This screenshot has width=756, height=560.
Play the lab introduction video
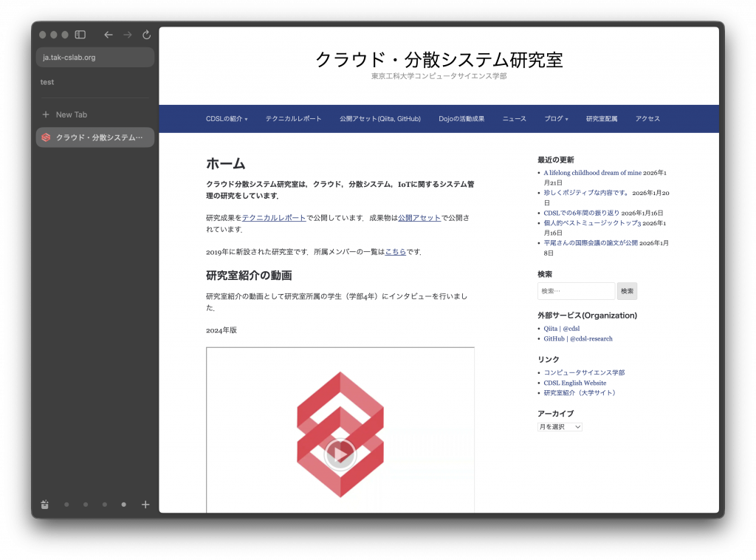tap(340, 454)
